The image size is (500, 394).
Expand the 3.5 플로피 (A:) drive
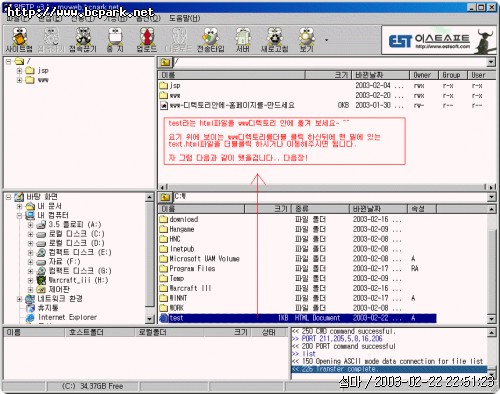pos(31,225)
